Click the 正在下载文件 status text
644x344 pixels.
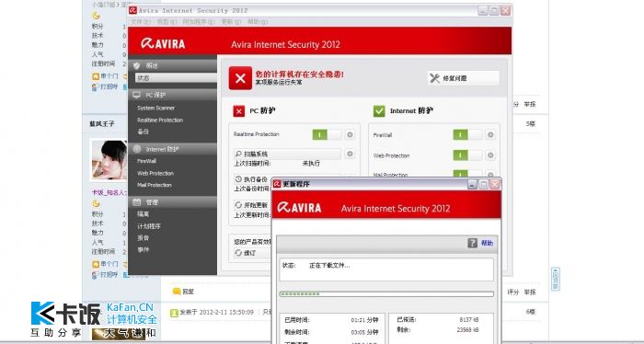coord(329,266)
